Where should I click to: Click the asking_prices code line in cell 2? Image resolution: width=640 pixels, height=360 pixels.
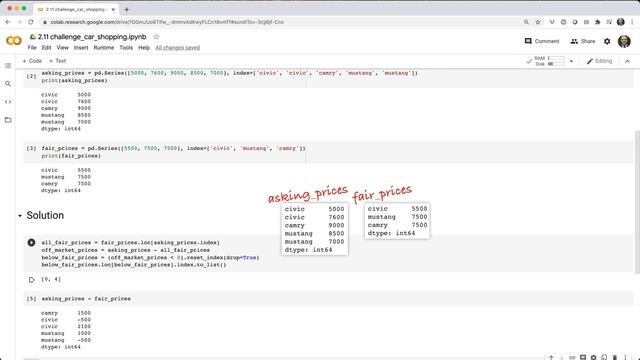point(229,73)
